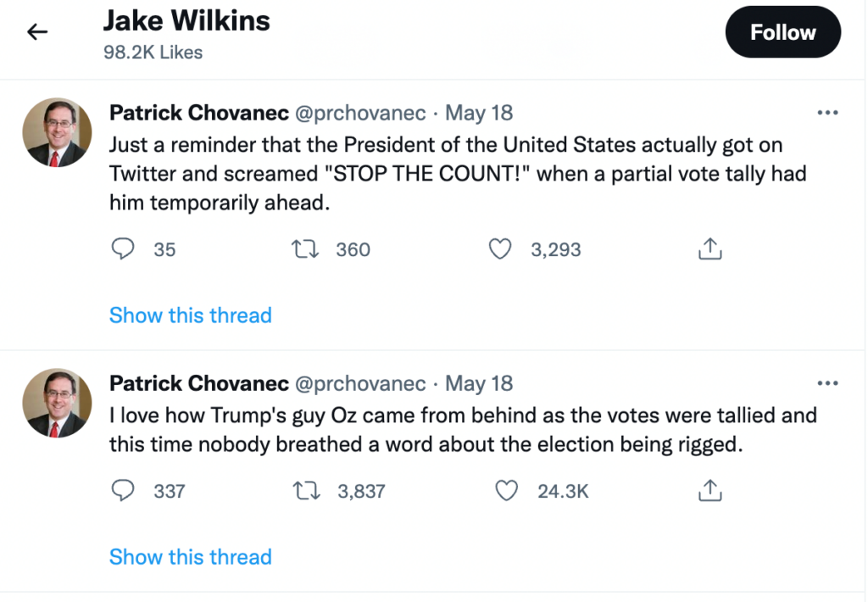Click the back arrow icon
This screenshot has width=868, height=602.
(37, 33)
